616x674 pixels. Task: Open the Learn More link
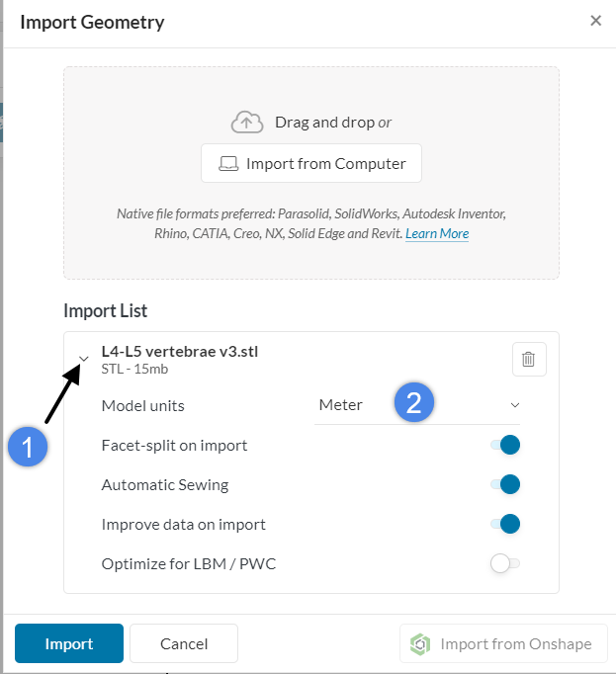click(x=437, y=234)
